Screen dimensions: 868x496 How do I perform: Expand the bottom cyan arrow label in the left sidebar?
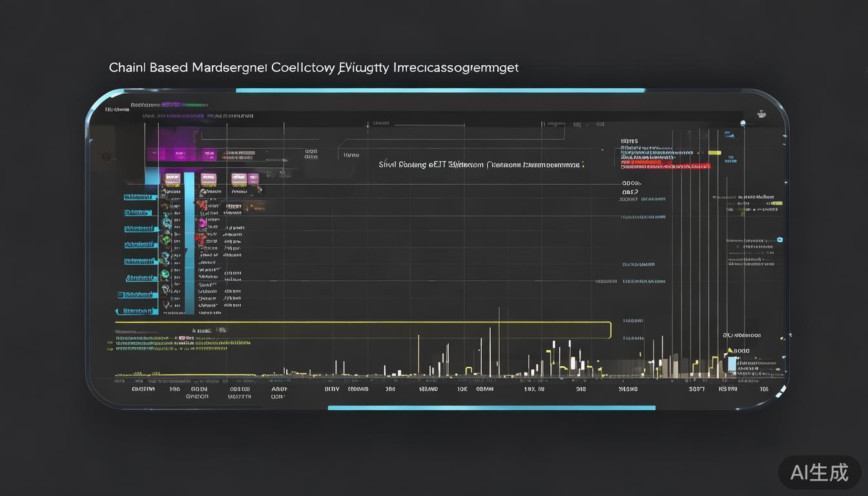pyautogui.click(x=137, y=311)
